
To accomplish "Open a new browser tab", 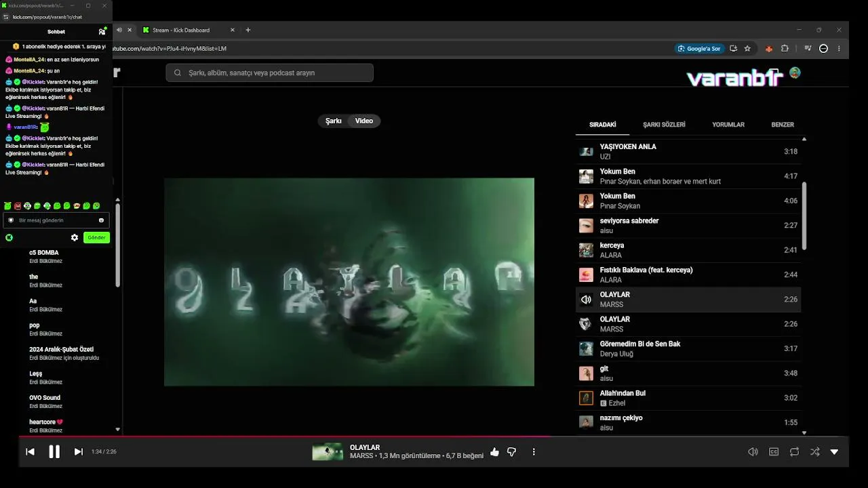I will pyautogui.click(x=248, y=30).
